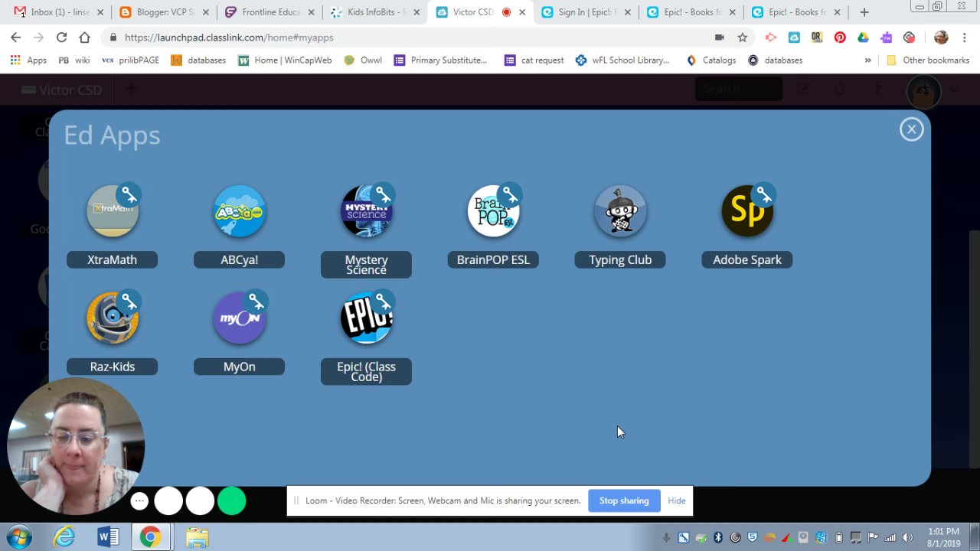Open the cat request bookmark
The image size is (980, 551).
[x=534, y=60]
